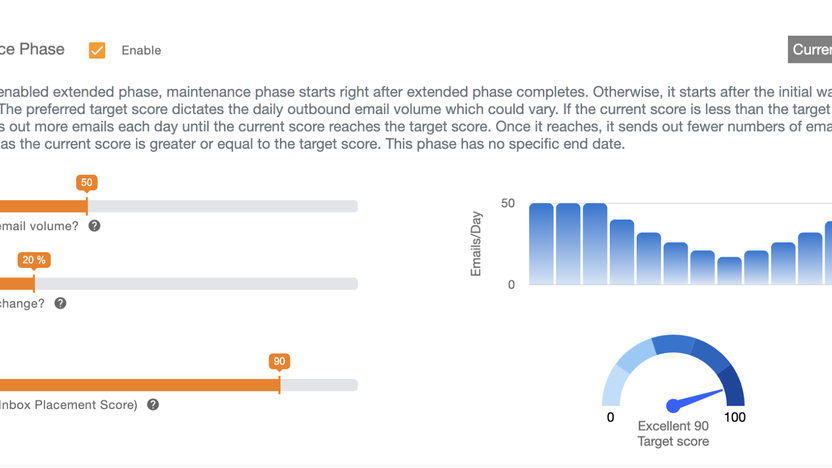
Task: Click the gray Current button at top right
Action: coord(810,49)
